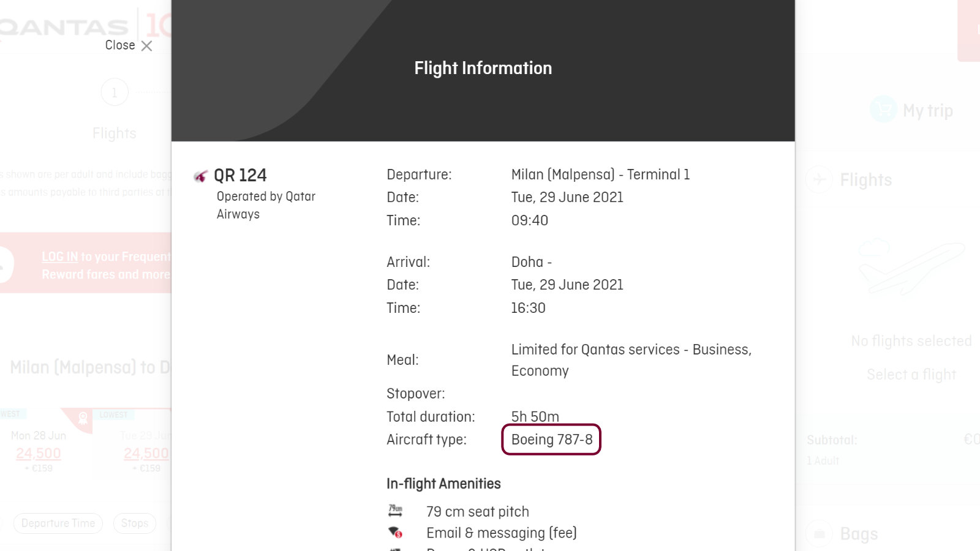Screen dimensions: 980x551
Task: Click the QR 124 flight number
Action: 240,176
